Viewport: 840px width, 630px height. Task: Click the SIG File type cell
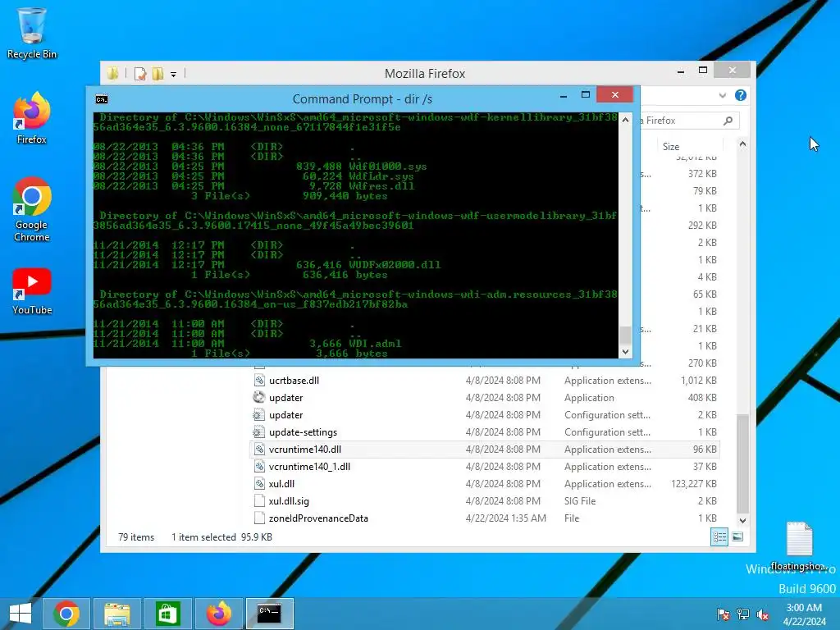580,501
